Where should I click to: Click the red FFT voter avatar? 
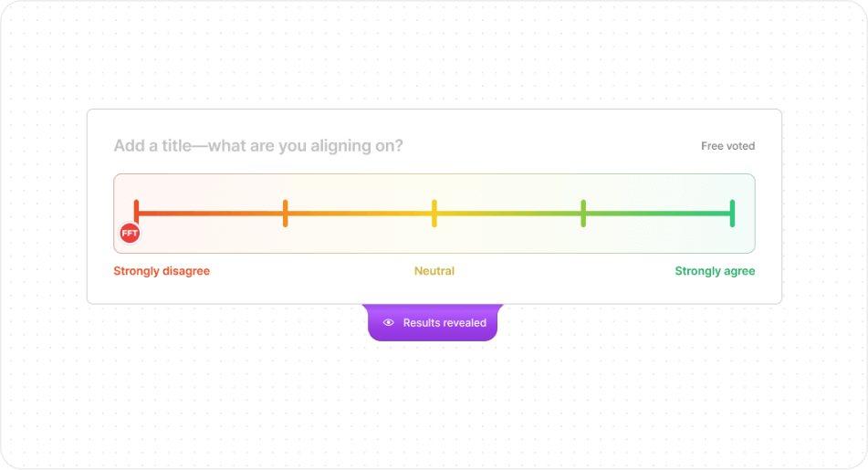[x=130, y=233]
